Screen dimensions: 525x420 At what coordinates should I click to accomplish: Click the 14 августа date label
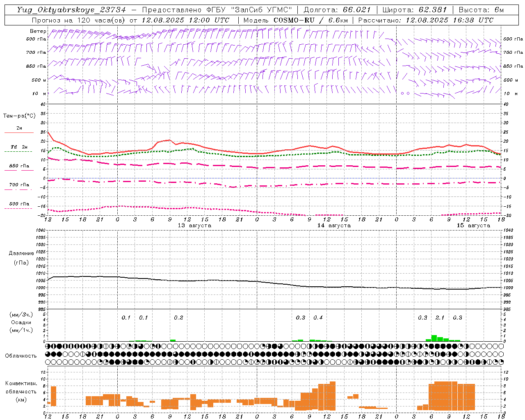[x=334, y=226]
